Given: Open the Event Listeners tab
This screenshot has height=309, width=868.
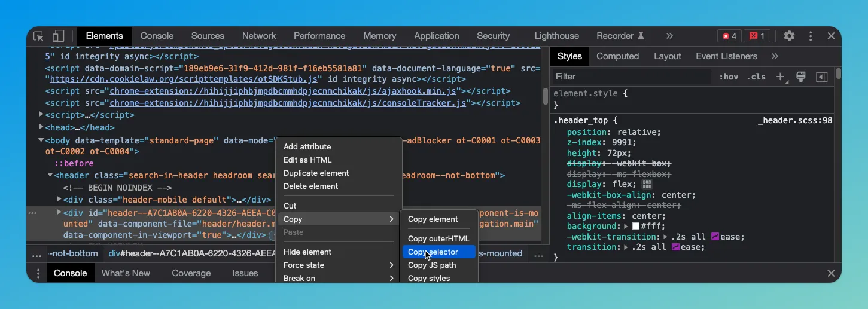Looking at the screenshot, I should [727, 56].
